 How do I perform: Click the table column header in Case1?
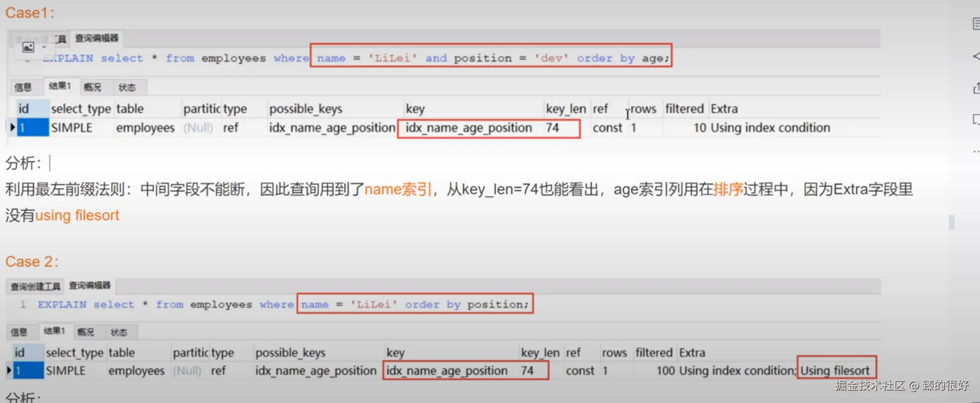tap(130, 109)
